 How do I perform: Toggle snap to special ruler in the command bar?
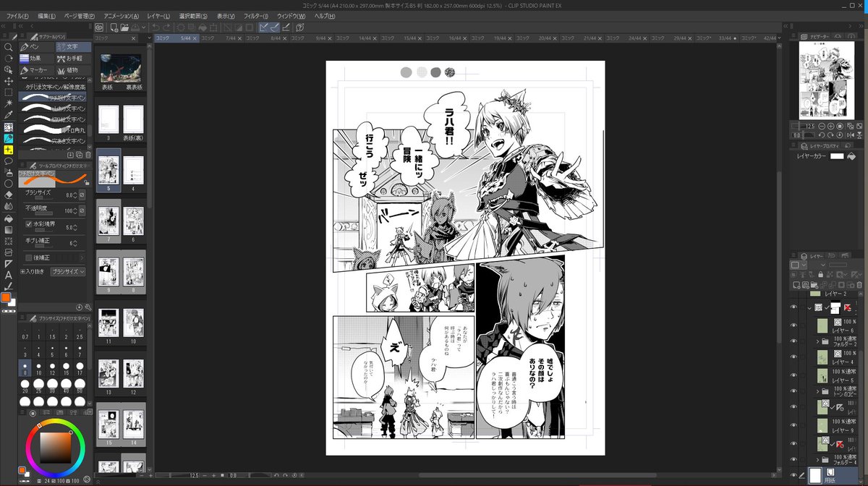click(x=276, y=27)
